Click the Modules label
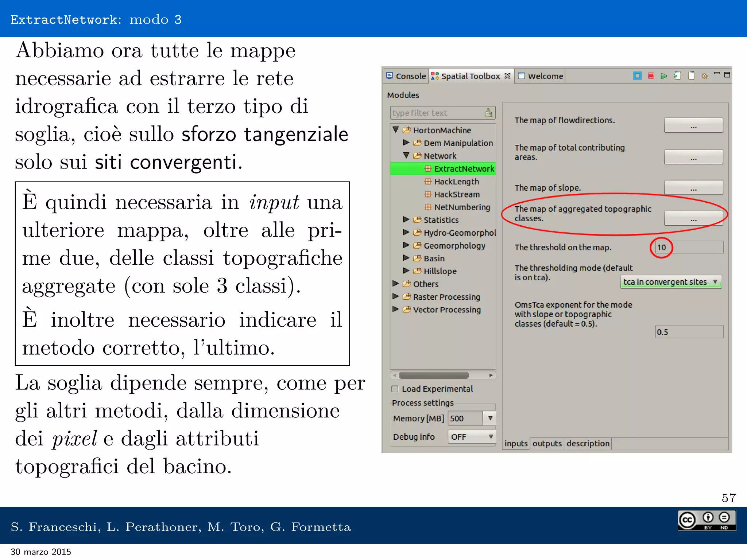This screenshot has width=747, height=560. (403, 95)
